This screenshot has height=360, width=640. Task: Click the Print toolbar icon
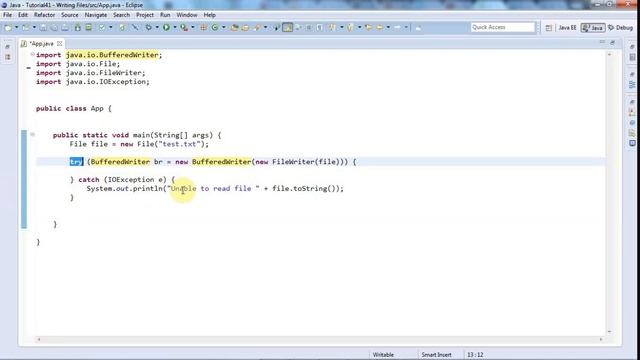coord(65,28)
